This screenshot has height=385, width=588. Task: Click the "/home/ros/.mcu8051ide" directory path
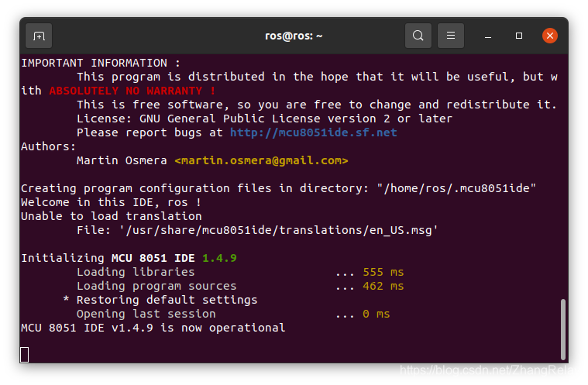[x=456, y=188]
